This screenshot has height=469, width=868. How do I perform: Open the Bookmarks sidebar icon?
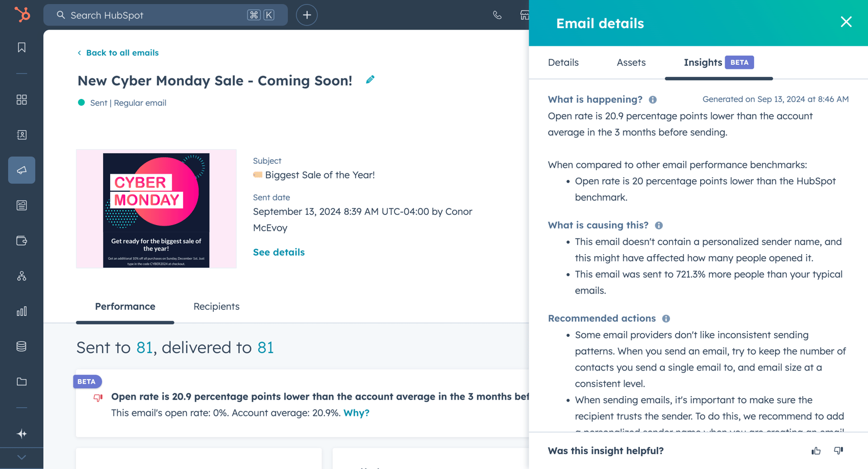[x=21, y=47]
